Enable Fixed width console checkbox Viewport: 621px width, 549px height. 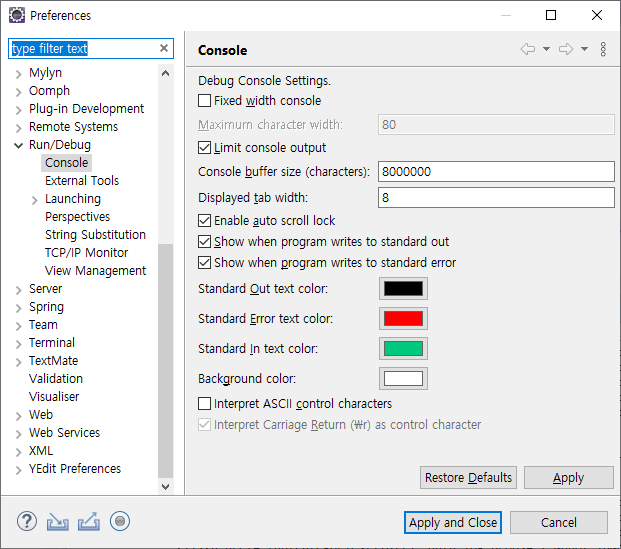pyautogui.click(x=204, y=101)
